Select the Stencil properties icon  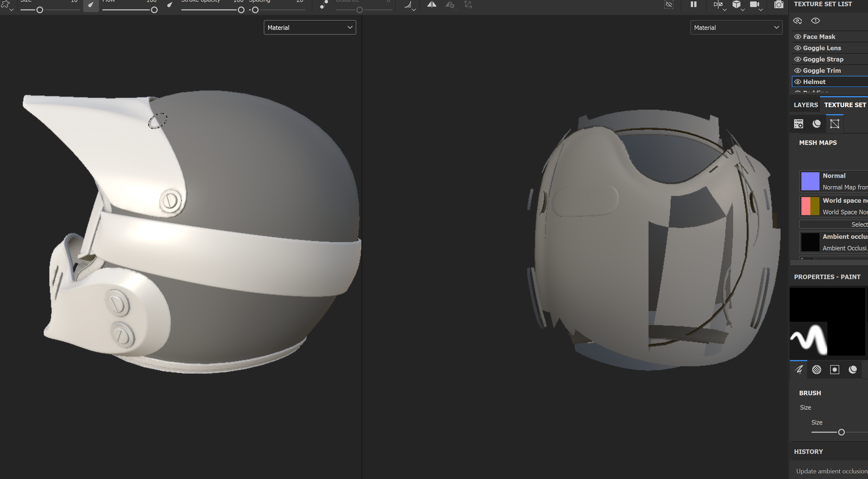[x=835, y=370]
